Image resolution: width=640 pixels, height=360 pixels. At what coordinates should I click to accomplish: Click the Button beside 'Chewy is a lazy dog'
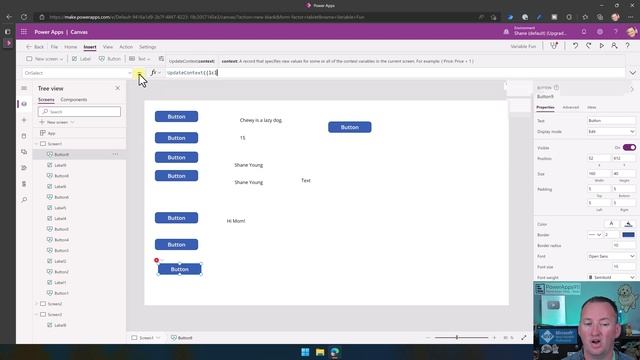tap(176, 117)
